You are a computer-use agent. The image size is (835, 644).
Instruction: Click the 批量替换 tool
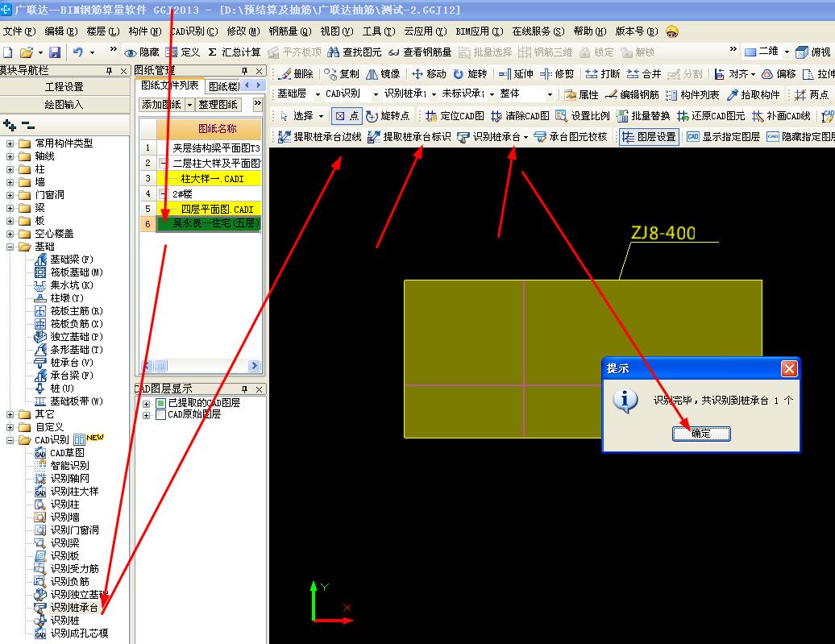[x=643, y=115]
